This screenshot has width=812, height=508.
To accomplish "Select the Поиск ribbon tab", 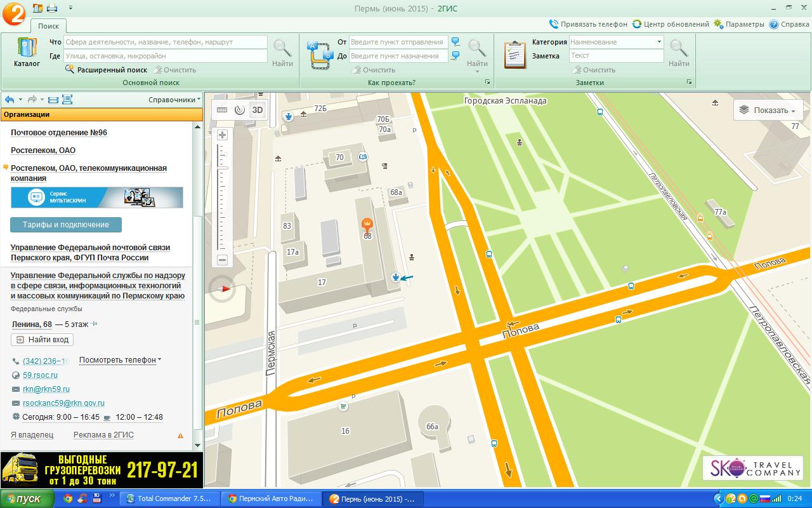I will coord(48,26).
